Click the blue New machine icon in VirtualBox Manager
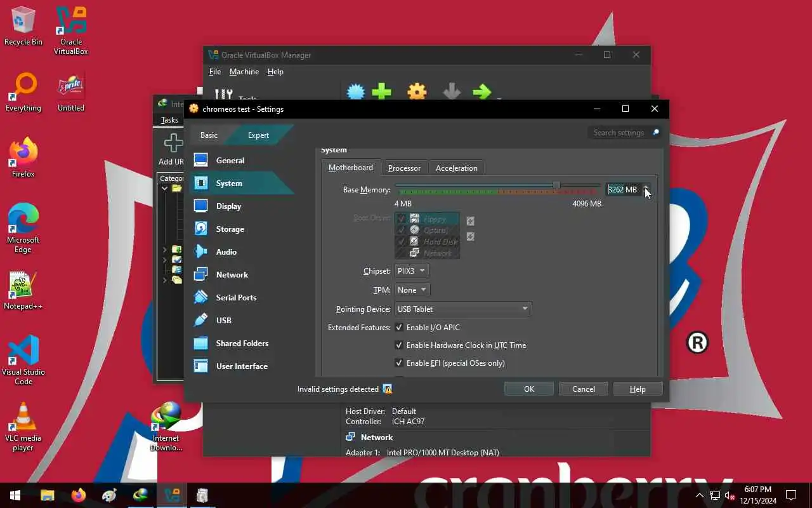The height and width of the screenshot is (508, 812). click(x=356, y=93)
